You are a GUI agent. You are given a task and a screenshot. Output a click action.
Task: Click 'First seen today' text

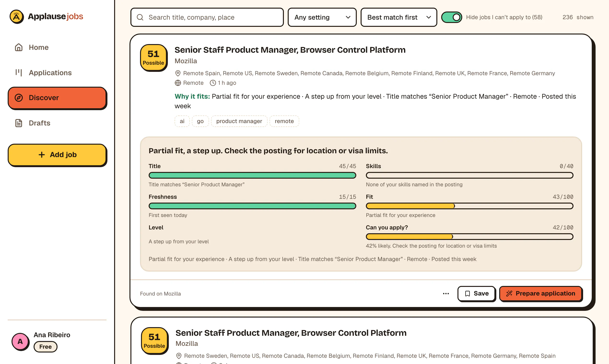(x=168, y=215)
